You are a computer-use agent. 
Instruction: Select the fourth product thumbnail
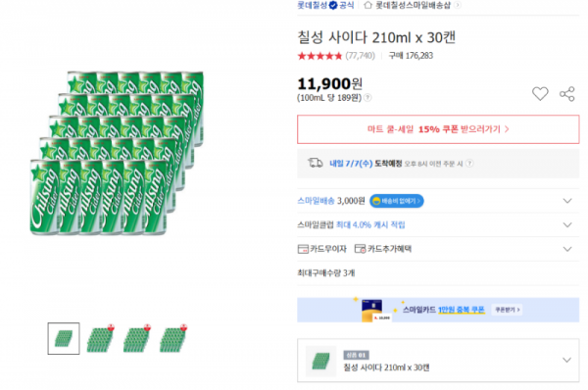[173, 339]
